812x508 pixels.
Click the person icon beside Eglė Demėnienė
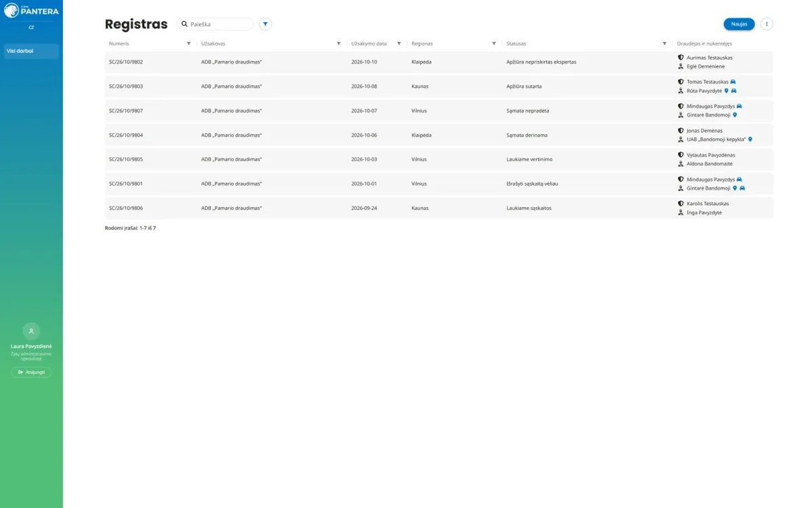click(x=681, y=66)
